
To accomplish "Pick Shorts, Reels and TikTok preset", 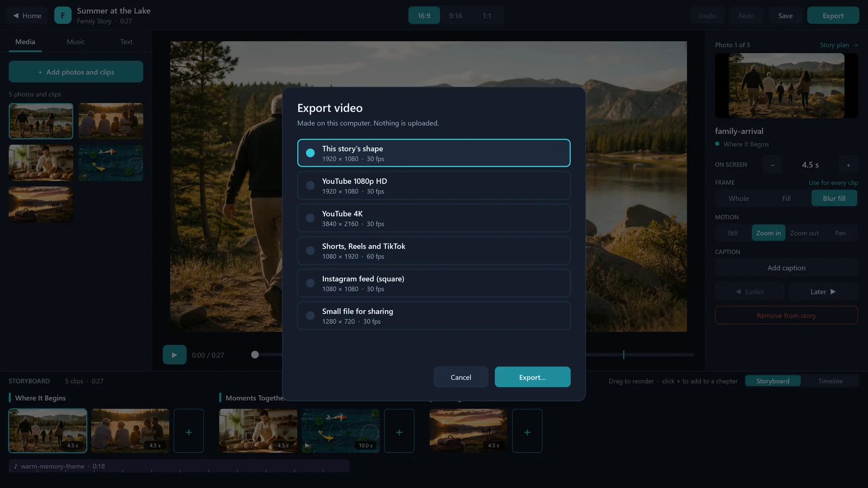I will [433, 251].
